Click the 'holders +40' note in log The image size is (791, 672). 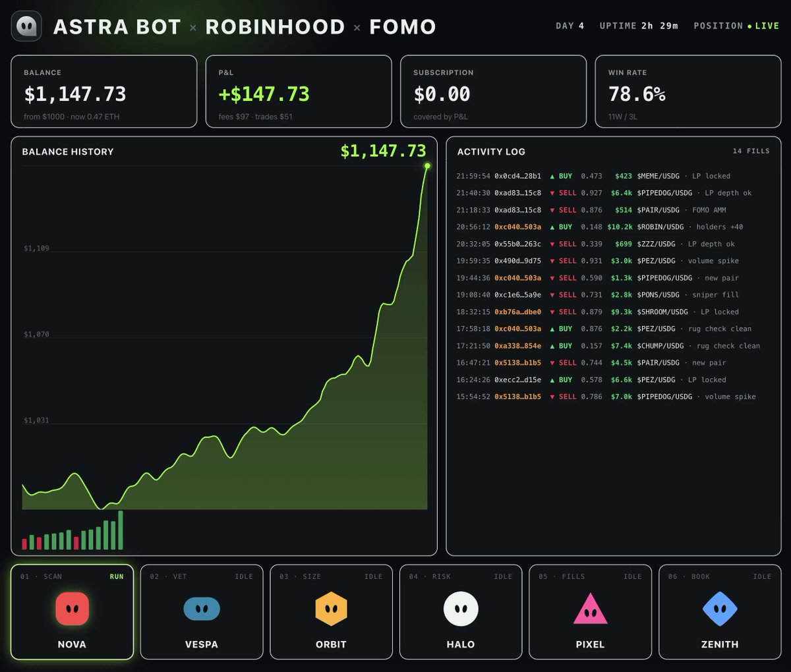[720, 227]
